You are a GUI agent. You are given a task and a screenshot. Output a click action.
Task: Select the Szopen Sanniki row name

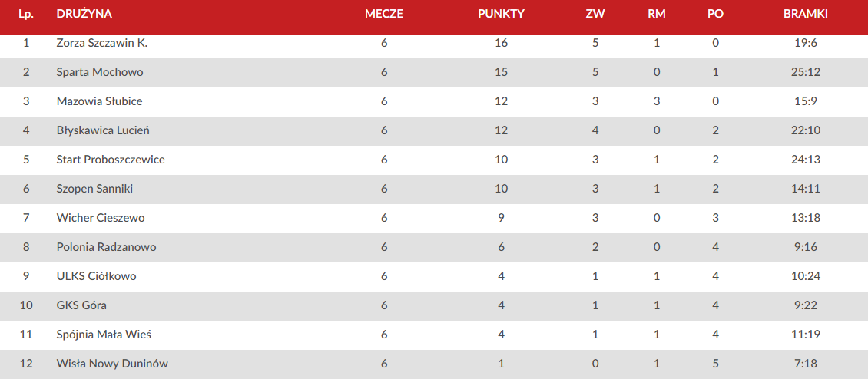[94, 189]
